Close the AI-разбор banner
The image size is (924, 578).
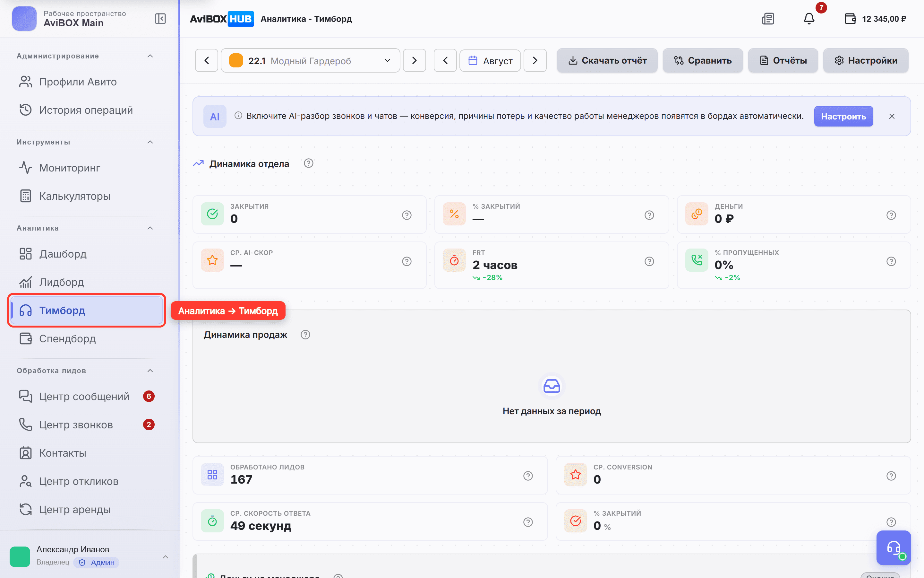[x=892, y=116]
